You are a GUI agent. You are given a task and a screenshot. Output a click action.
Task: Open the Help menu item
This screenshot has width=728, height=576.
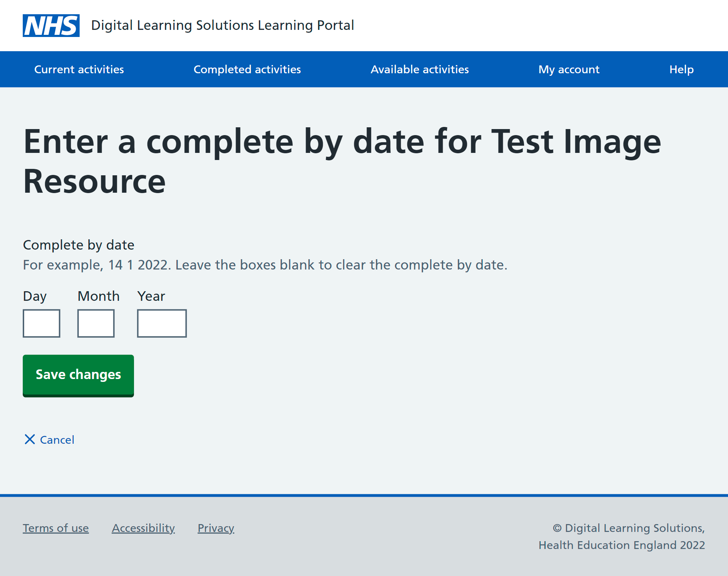click(681, 69)
